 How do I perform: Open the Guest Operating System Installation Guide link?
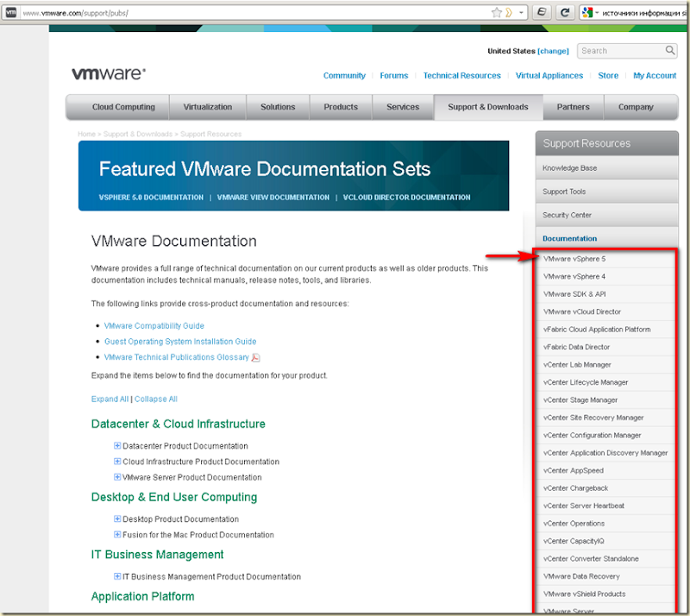tap(180, 342)
